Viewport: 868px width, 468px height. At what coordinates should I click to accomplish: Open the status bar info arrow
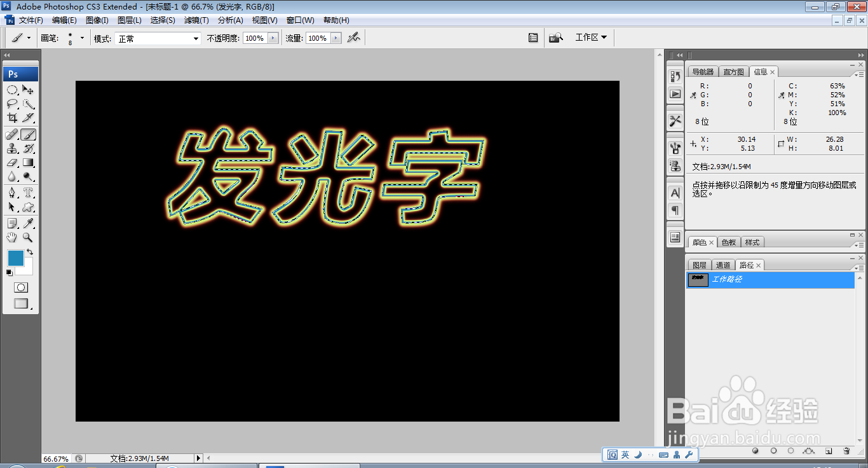tap(198, 458)
